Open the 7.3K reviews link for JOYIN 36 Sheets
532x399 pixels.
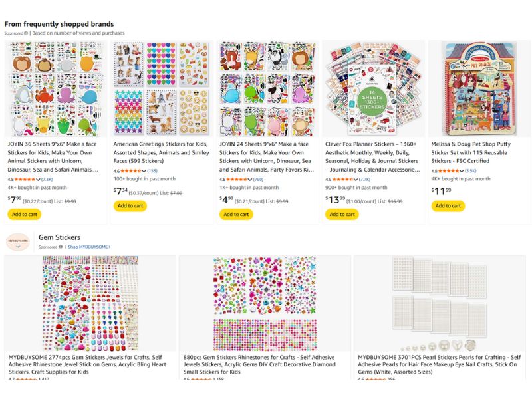[47, 179]
